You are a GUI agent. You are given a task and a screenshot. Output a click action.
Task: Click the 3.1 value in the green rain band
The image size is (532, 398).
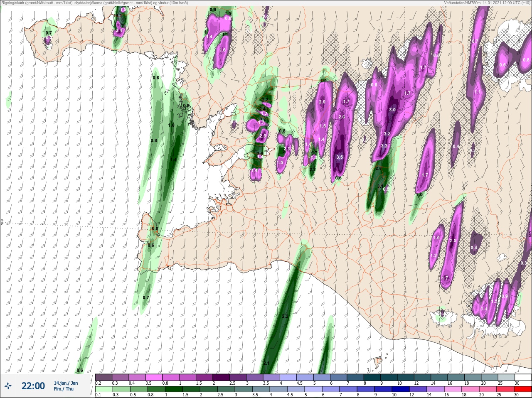pos(380,186)
